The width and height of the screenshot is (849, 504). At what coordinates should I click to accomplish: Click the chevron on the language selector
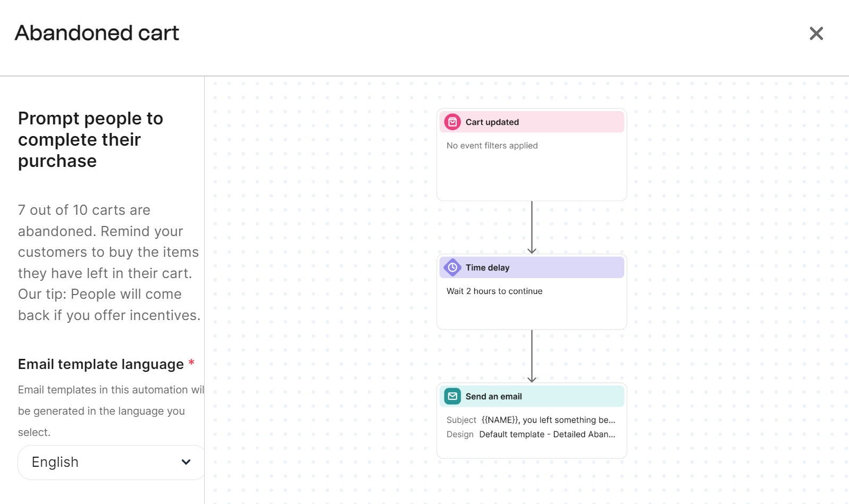(186, 462)
